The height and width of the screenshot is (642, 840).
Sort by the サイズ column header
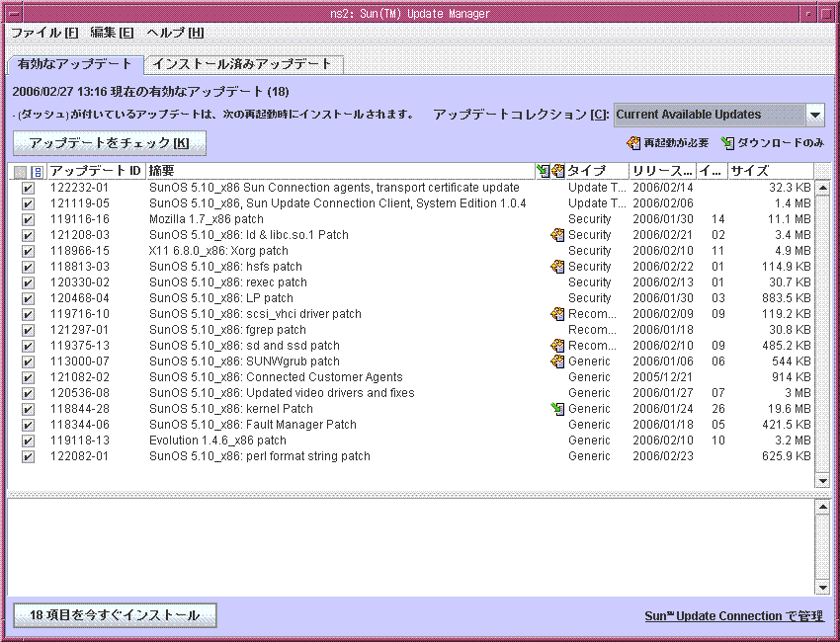[x=769, y=172]
